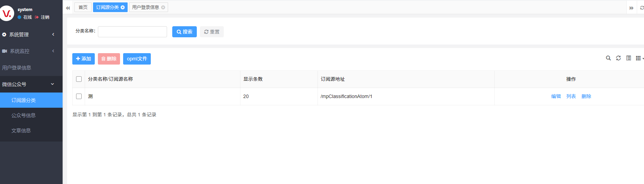Click the V logo avatar

pos(7,13)
